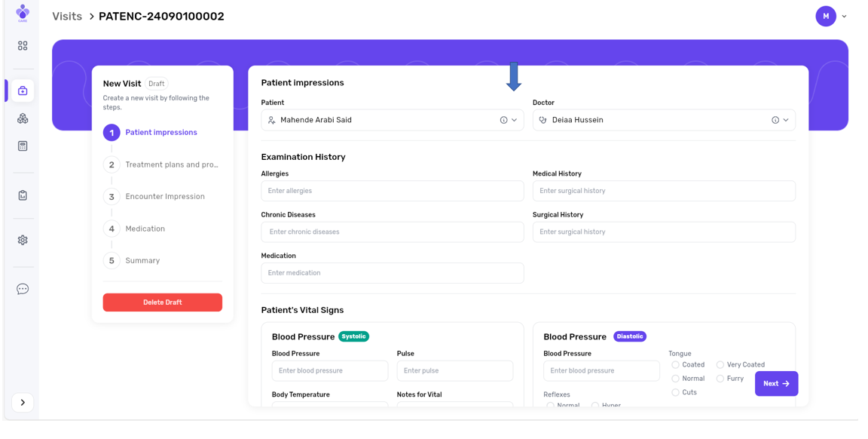Screen dimensions: 868x439
Task: Open the dashboard grid icon in sidebar
Action: pos(23,46)
